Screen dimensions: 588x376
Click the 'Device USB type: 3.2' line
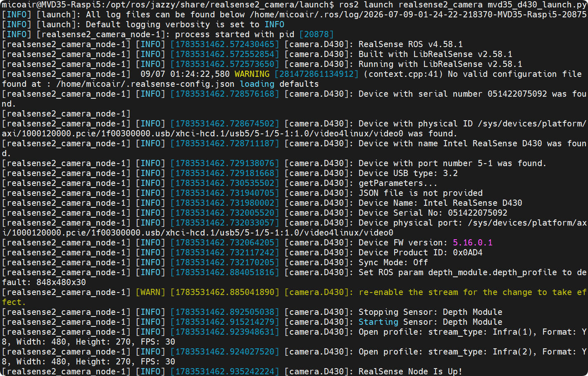(x=408, y=174)
